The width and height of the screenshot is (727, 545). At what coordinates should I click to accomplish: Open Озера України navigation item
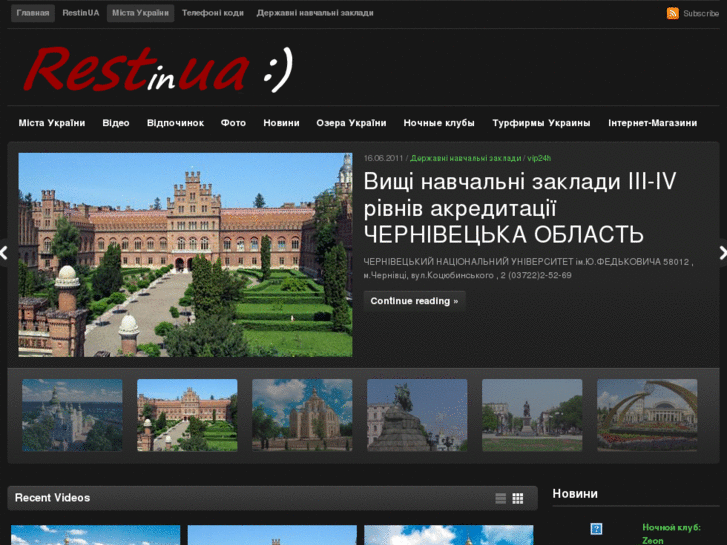[351, 123]
